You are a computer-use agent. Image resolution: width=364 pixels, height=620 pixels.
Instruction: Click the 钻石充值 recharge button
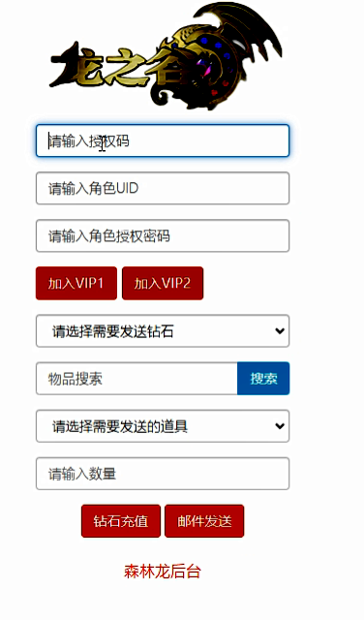coord(121,521)
